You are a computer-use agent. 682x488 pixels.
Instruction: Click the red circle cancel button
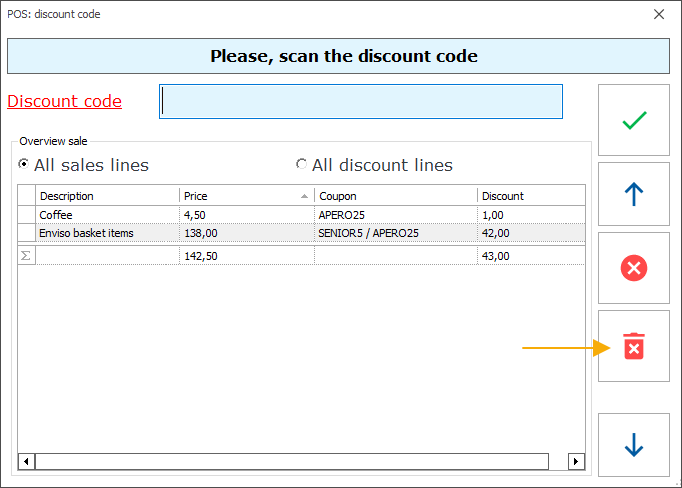[633, 268]
